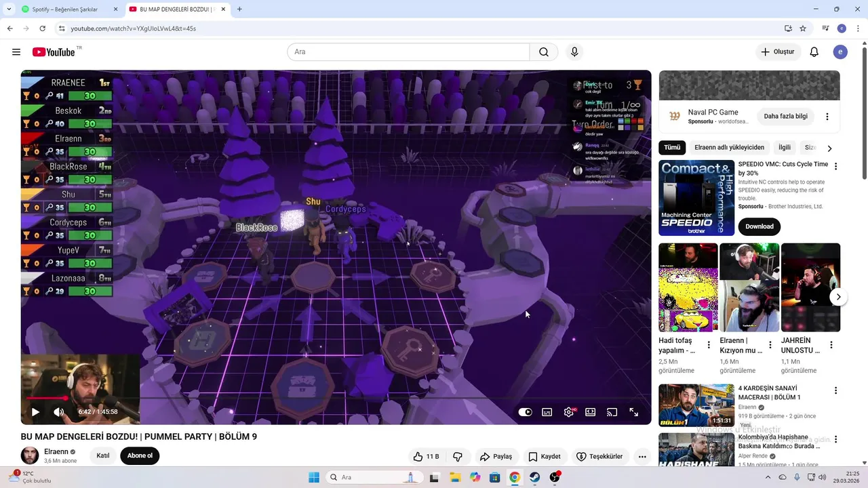Open the tab search dropdown

click(9, 9)
